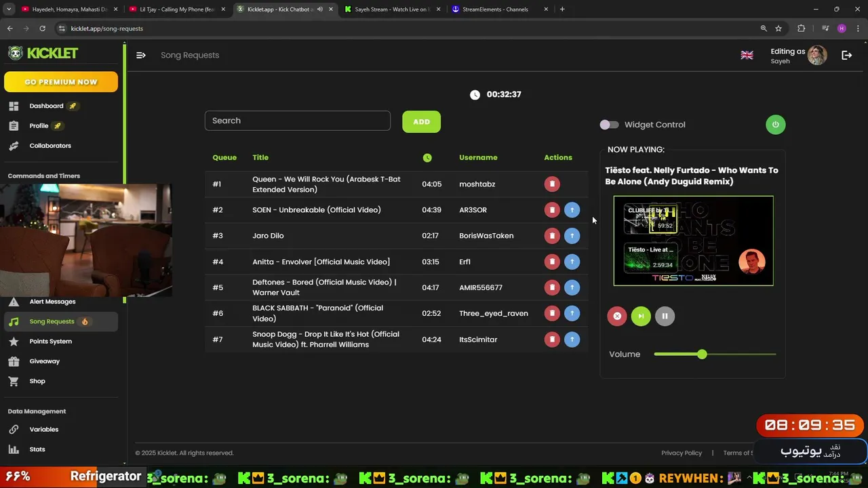Switch to the Hayedeh, Homayra, Mahasti browser tab
The image size is (868, 488).
click(x=70, y=9)
